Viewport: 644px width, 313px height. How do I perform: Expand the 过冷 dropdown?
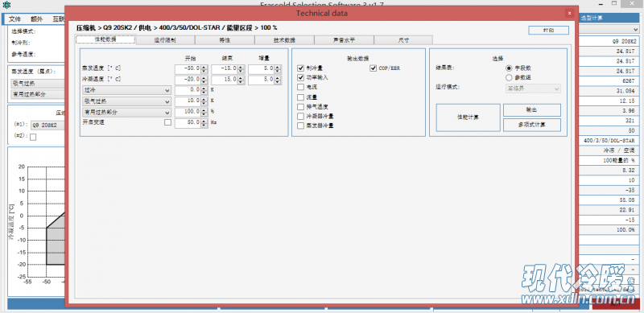point(127,90)
